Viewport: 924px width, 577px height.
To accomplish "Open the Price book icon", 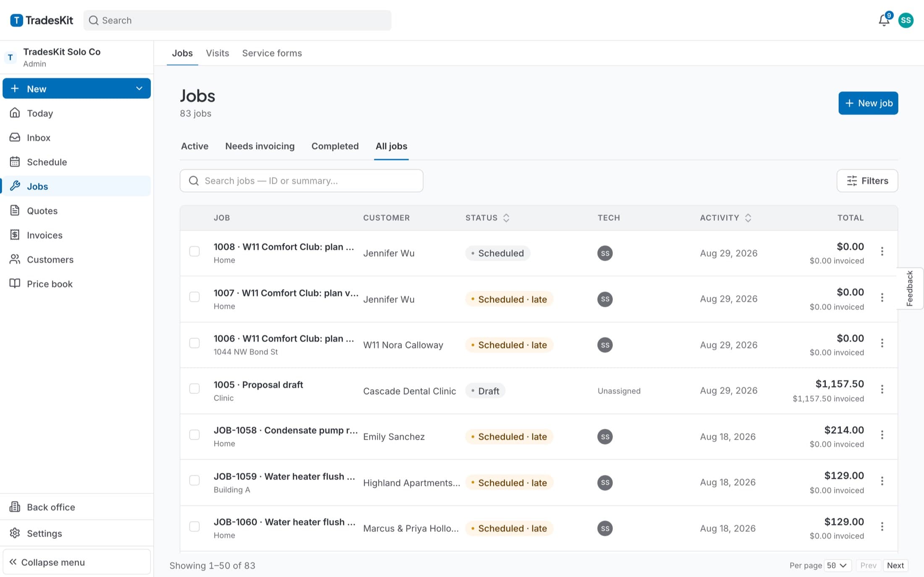I will click(x=15, y=283).
